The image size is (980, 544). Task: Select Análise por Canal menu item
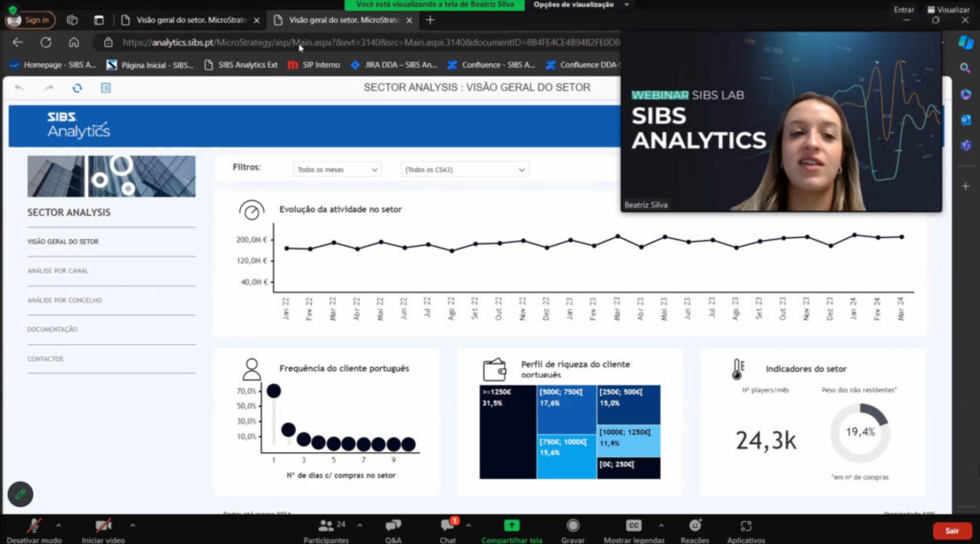click(x=58, y=271)
